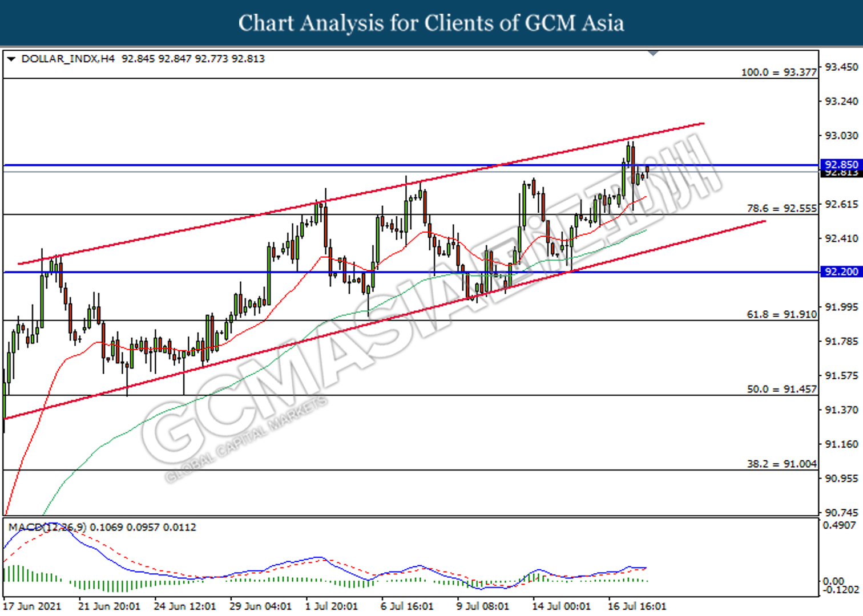Screen dimensions: 863x616
Task: Click the 91.370 price axis label
Action: point(841,410)
